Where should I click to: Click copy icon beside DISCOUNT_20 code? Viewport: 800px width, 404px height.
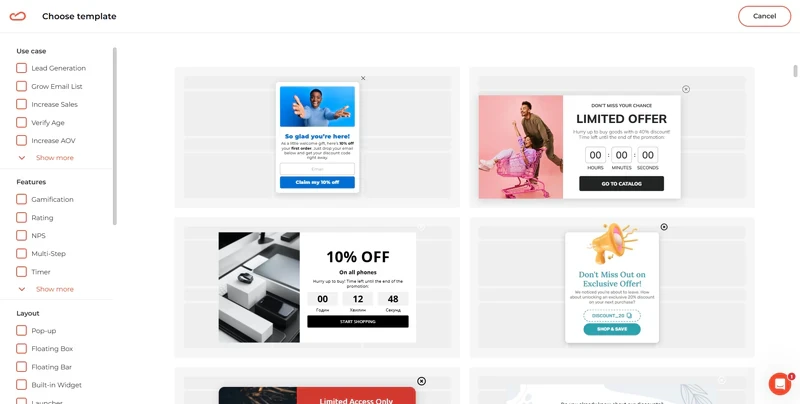point(629,316)
